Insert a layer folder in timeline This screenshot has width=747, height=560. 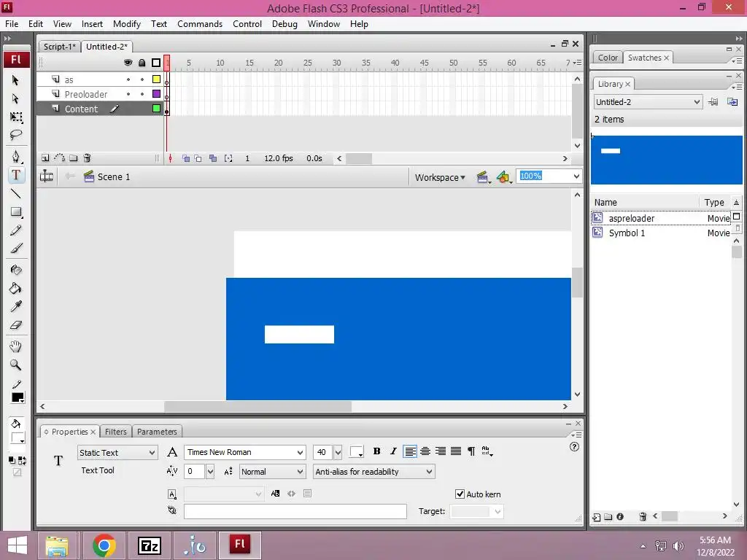pyautogui.click(x=74, y=158)
